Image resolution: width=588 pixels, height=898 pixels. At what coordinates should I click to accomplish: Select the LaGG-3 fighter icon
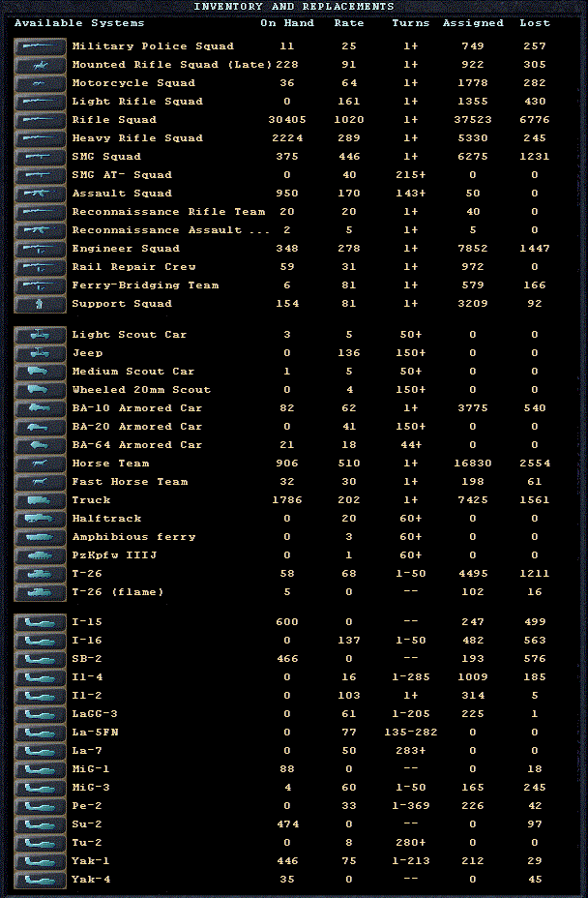(x=40, y=714)
